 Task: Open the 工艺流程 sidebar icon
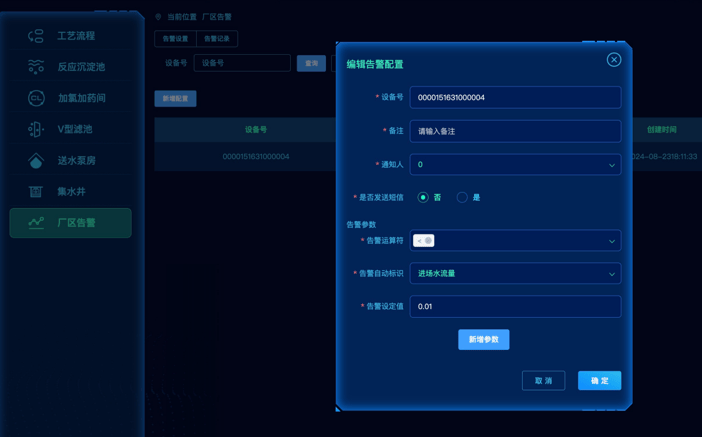coord(36,36)
